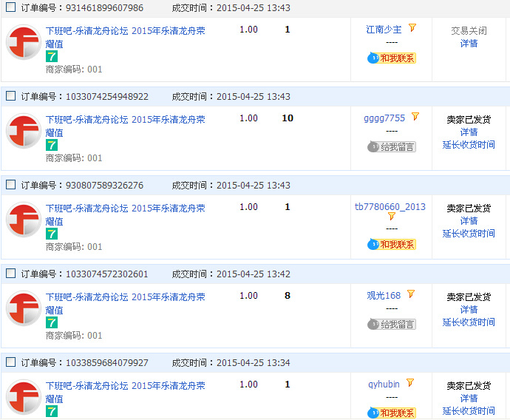The width and height of the screenshot is (510, 420).
Task: Open product thumbnail in order 1033074254948922
Action: 24,131
